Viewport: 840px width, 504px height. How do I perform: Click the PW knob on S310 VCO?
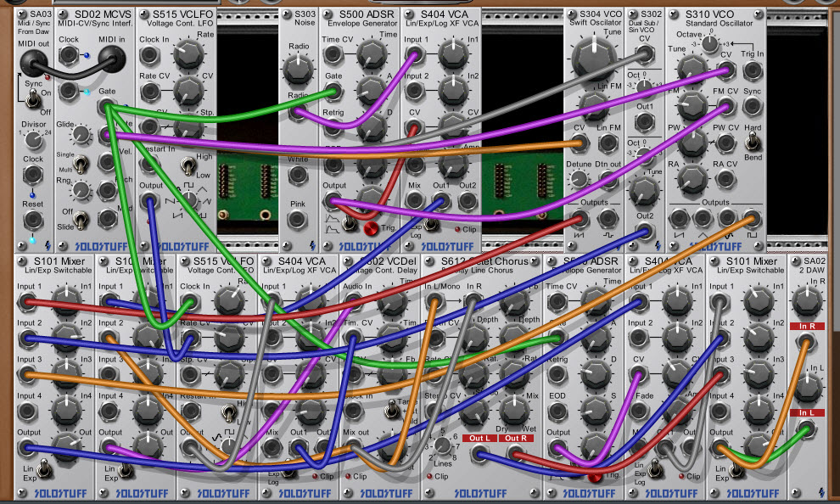point(692,143)
